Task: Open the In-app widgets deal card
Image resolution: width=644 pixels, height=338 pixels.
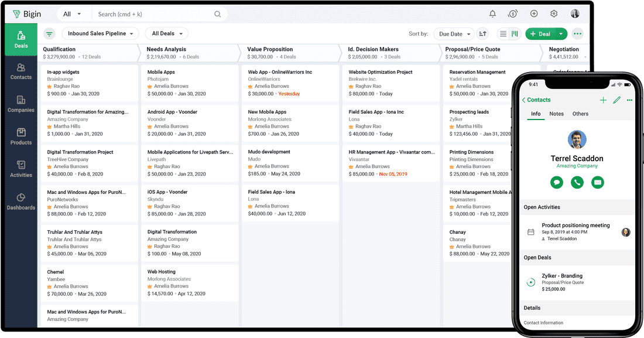Action: 89,83
